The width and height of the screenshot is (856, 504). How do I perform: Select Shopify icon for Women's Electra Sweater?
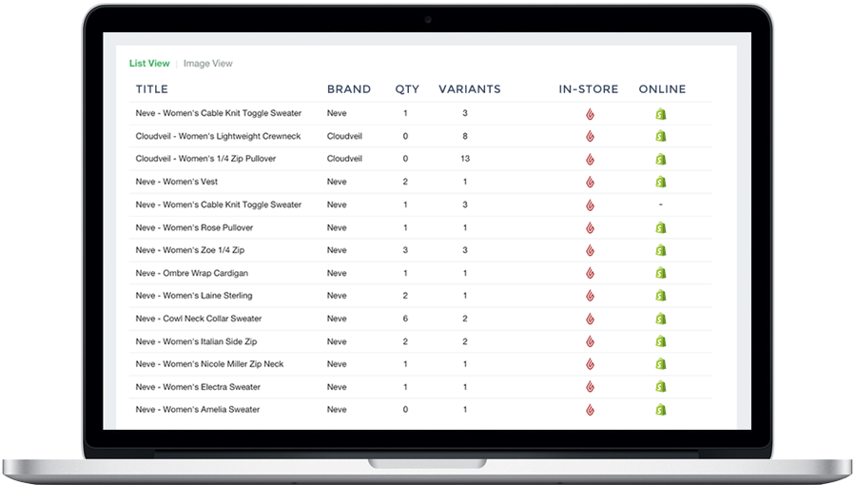[x=661, y=387]
